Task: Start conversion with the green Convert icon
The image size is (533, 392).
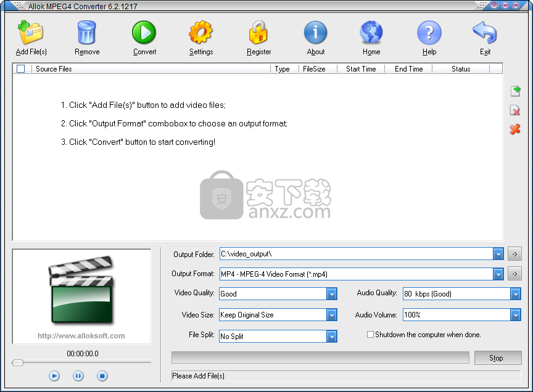Action: tap(144, 33)
